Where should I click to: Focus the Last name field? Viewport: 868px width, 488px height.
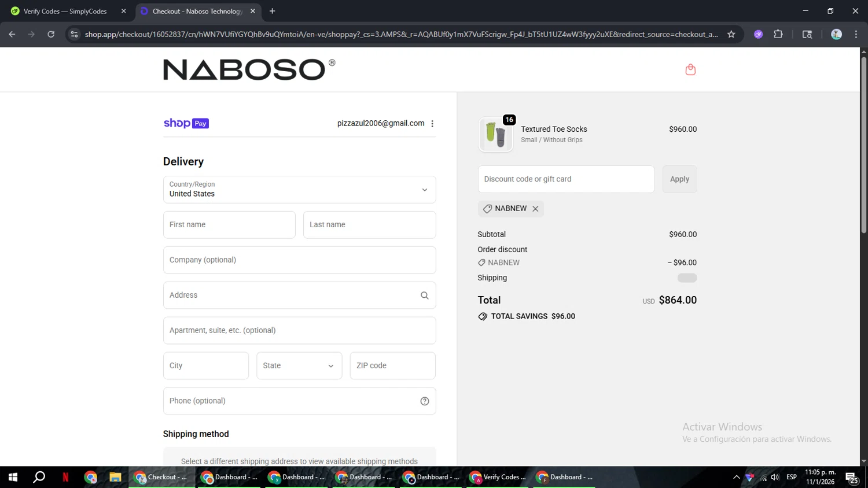[x=369, y=225]
